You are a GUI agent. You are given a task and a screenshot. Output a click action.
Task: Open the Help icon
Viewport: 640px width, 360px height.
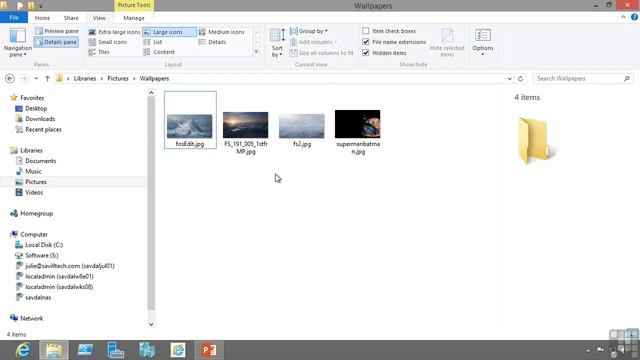point(634,17)
